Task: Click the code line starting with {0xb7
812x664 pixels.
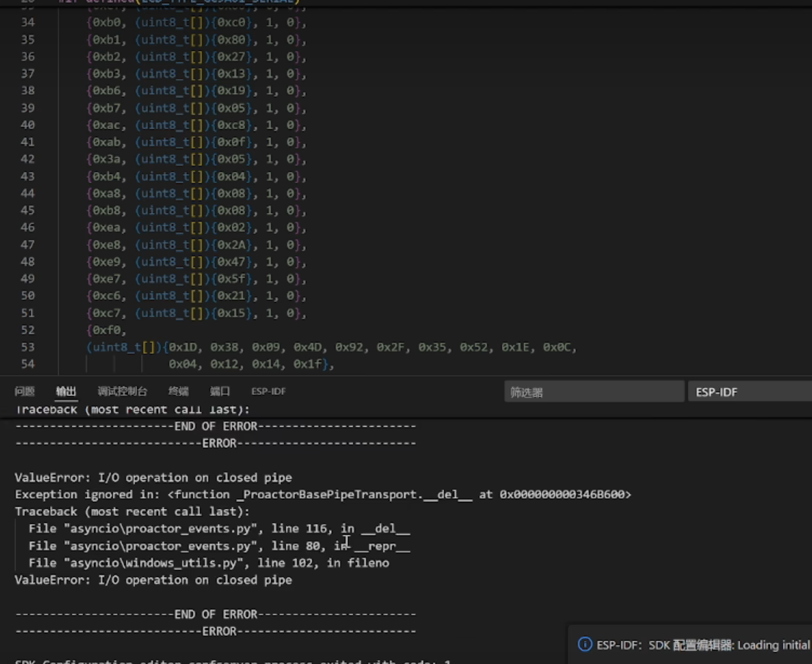Action: pyautogui.click(x=196, y=107)
